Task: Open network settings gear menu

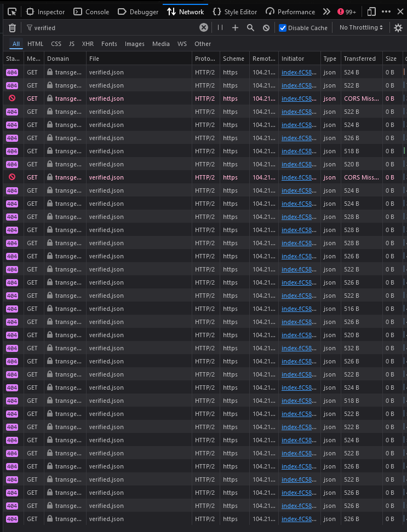Action: coord(398,28)
